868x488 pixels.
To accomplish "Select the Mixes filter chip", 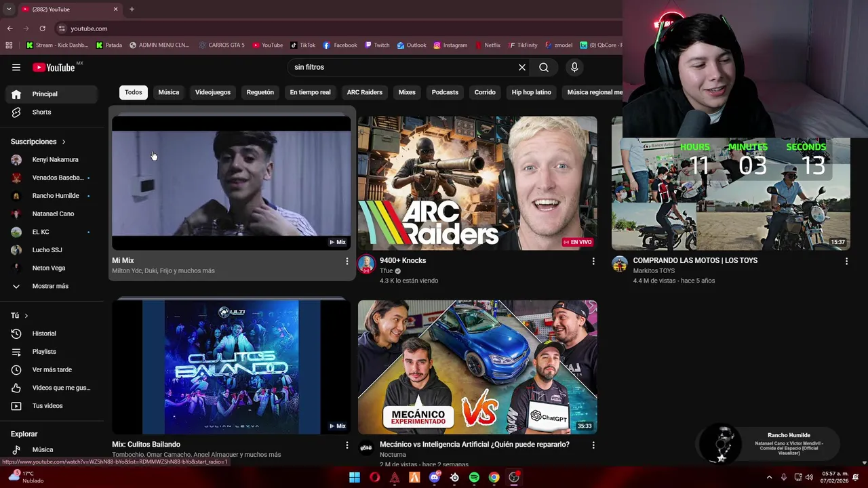I will [407, 92].
